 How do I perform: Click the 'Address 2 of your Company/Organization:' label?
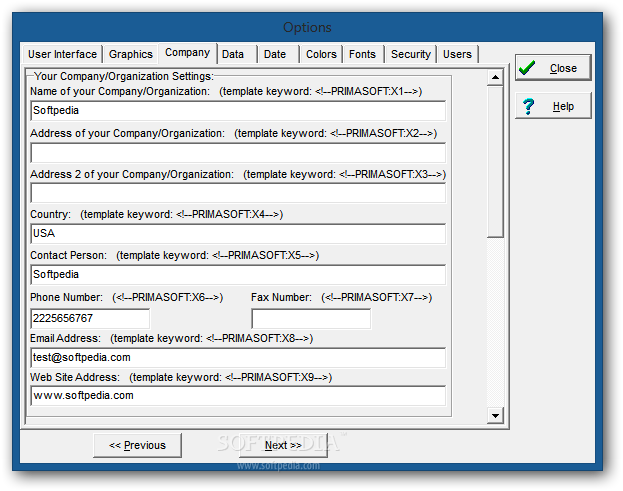[x=132, y=174]
